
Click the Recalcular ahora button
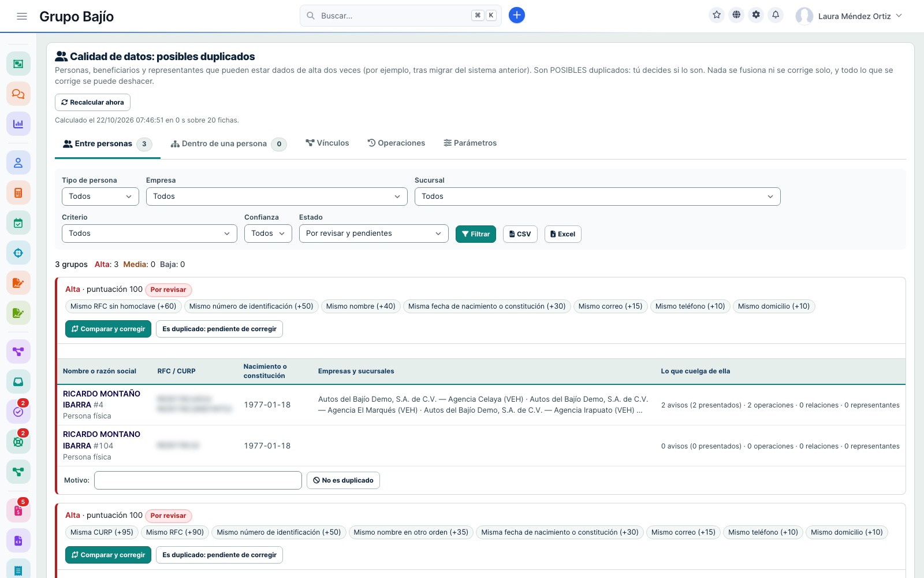click(92, 102)
